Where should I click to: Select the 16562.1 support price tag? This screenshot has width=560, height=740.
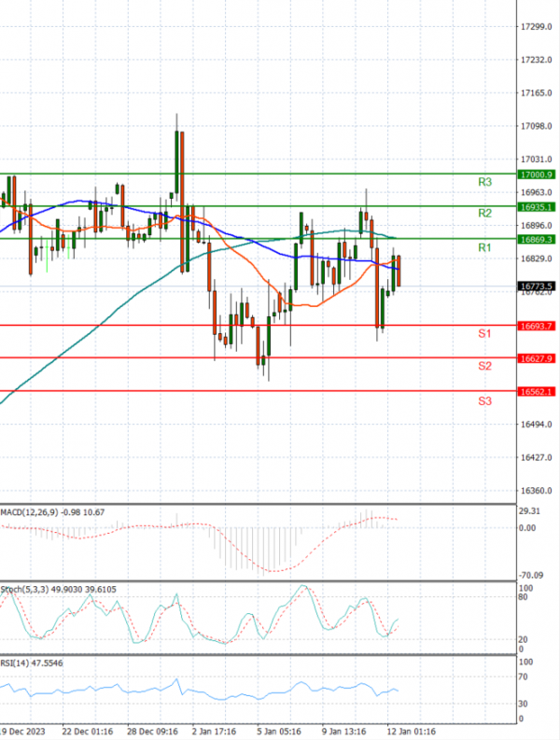(x=537, y=392)
